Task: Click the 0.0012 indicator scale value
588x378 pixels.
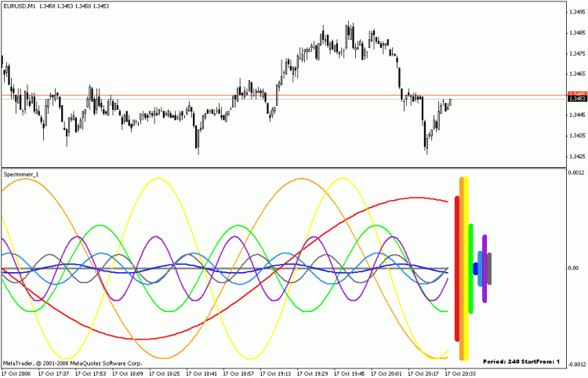Action: [x=576, y=173]
